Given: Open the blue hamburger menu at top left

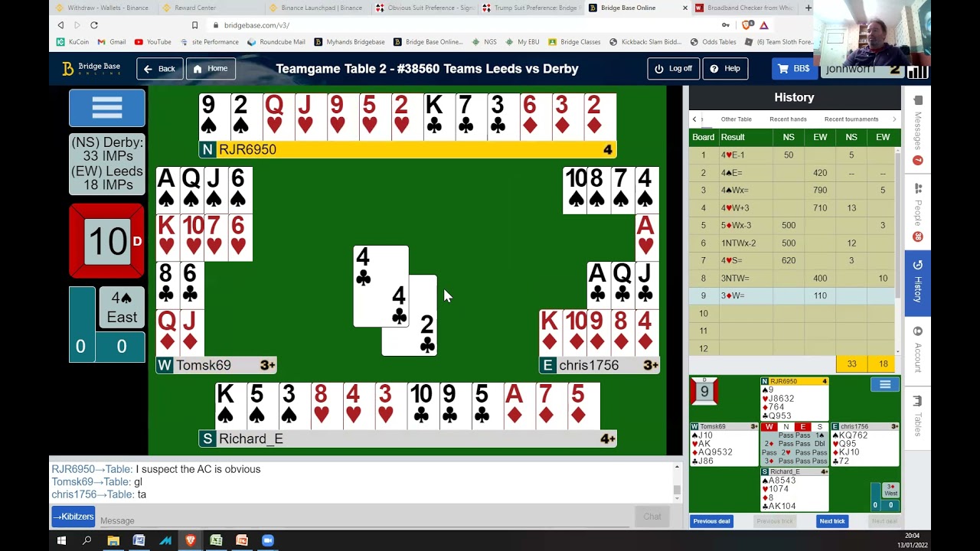Looking at the screenshot, I should [x=106, y=108].
